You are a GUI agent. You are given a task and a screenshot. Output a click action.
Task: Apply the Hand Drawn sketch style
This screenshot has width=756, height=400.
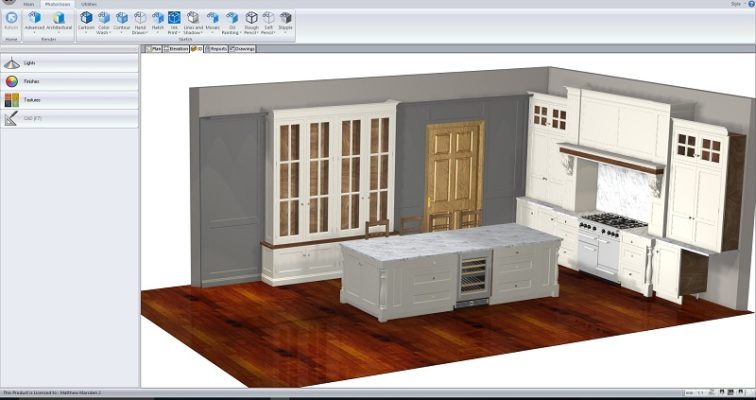coord(140,18)
